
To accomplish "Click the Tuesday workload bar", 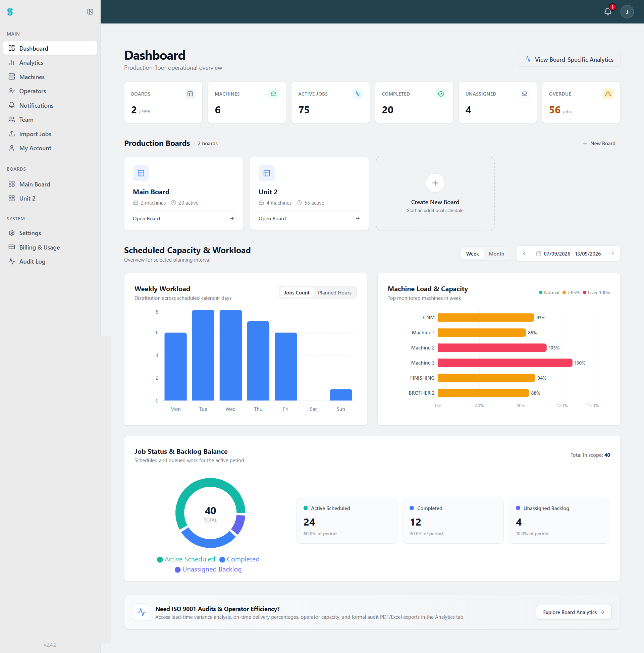I will pyautogui.click(x=203, y=355).
